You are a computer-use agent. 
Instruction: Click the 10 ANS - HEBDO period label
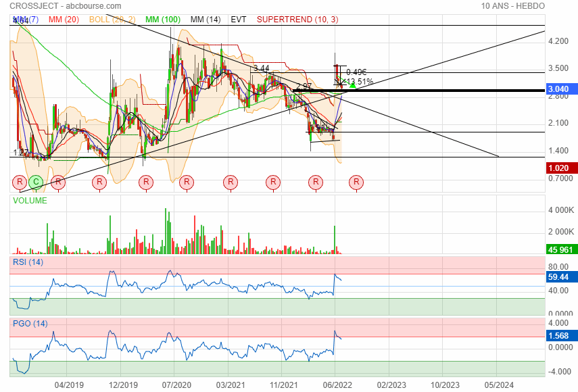(512, 6)
